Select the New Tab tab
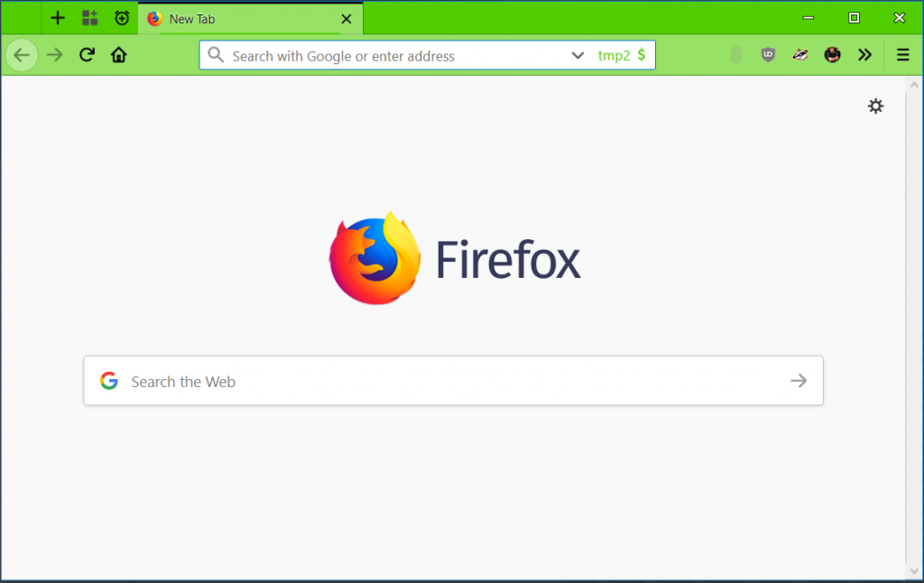 click(251, 18)
